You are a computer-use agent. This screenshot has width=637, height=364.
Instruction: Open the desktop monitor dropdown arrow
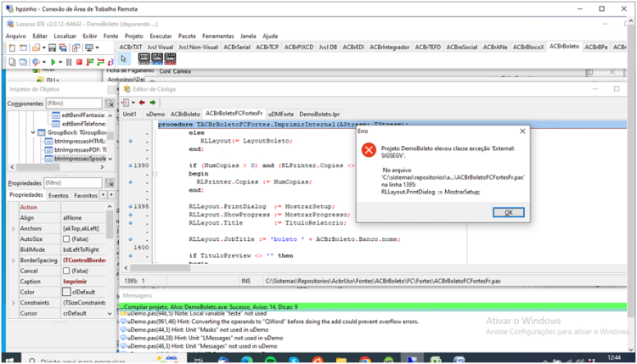97,48
